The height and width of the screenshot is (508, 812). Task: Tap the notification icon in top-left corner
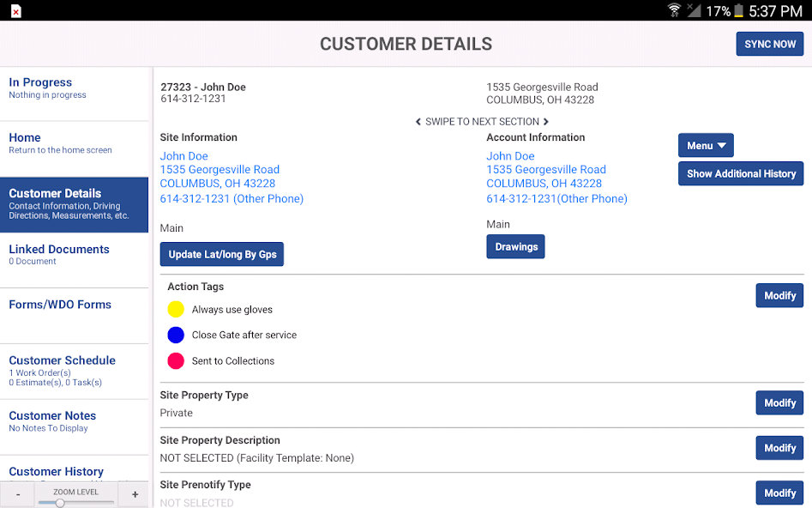click(x=15, y=11)
